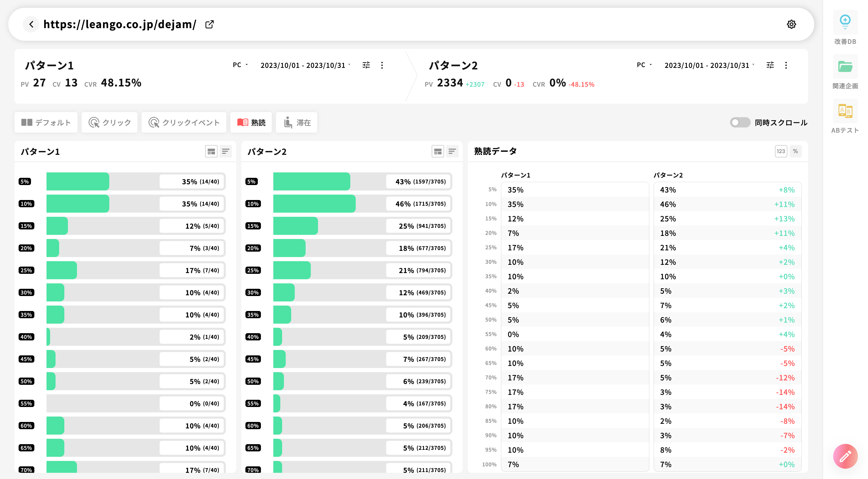Select the クリック heatmap tab
Screen dimensions: 868x479
(110, 123)
